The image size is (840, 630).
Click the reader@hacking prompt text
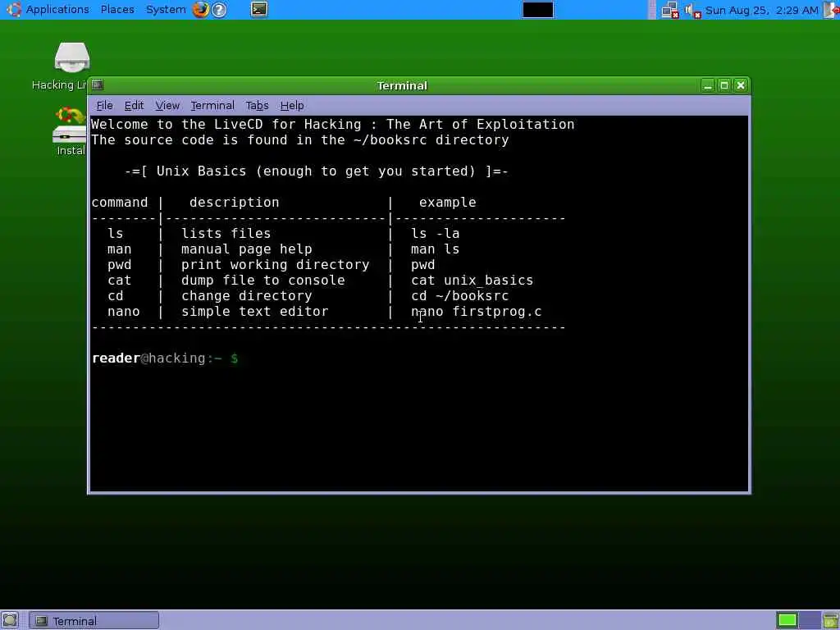point(165,358)
